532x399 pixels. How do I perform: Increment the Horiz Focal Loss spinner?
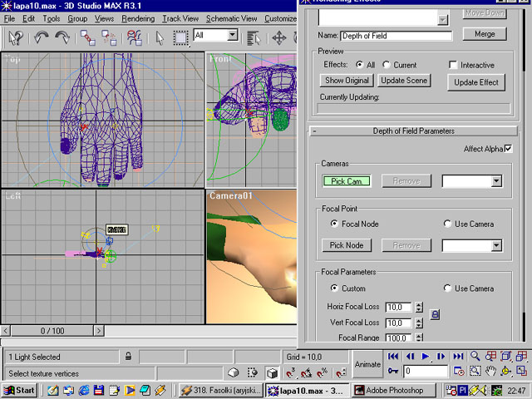[419, 304]
